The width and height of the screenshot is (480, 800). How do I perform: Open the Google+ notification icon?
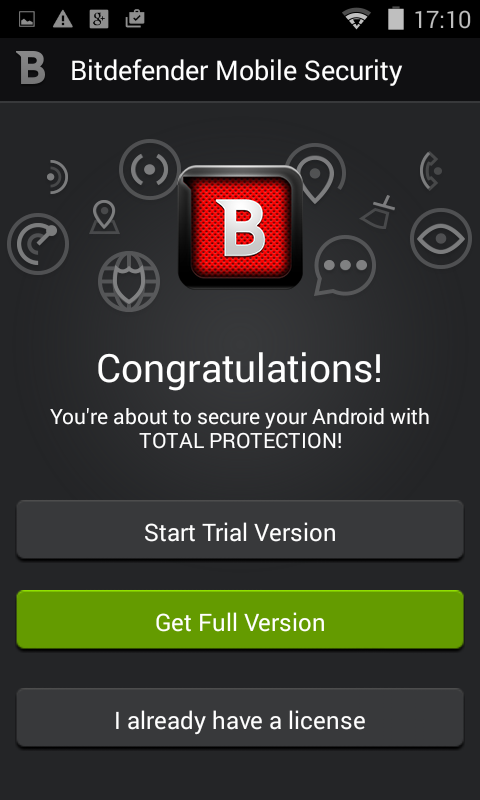point(99,19)
